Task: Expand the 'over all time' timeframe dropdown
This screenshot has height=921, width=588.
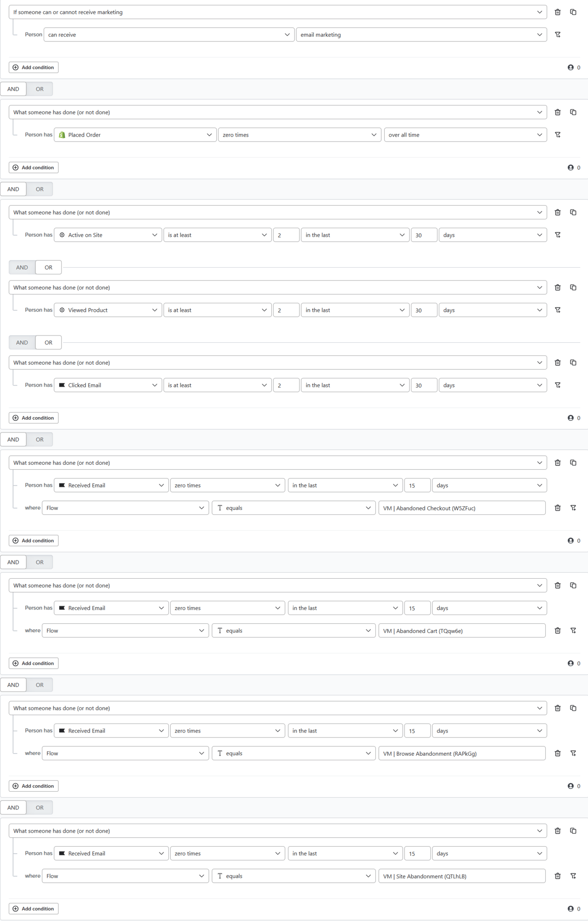Action: click(465, 135)
